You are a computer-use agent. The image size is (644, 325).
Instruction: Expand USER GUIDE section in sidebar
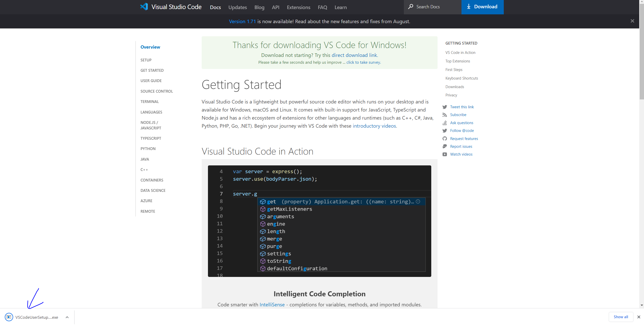151,81
